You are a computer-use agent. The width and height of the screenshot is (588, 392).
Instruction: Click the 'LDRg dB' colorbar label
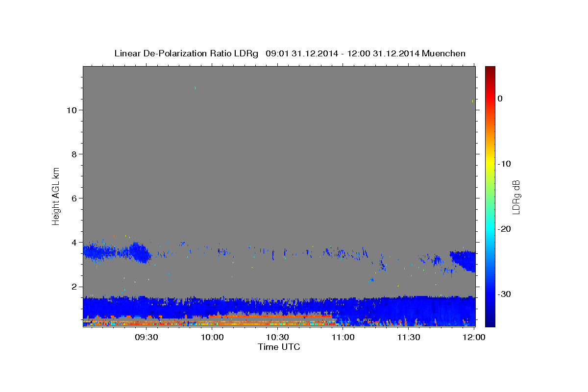coord(516,196)
